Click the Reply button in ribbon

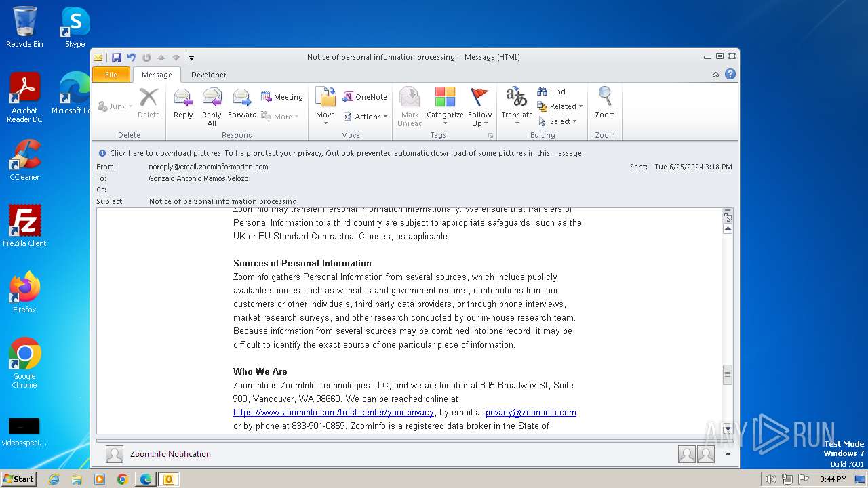[183, 104]
